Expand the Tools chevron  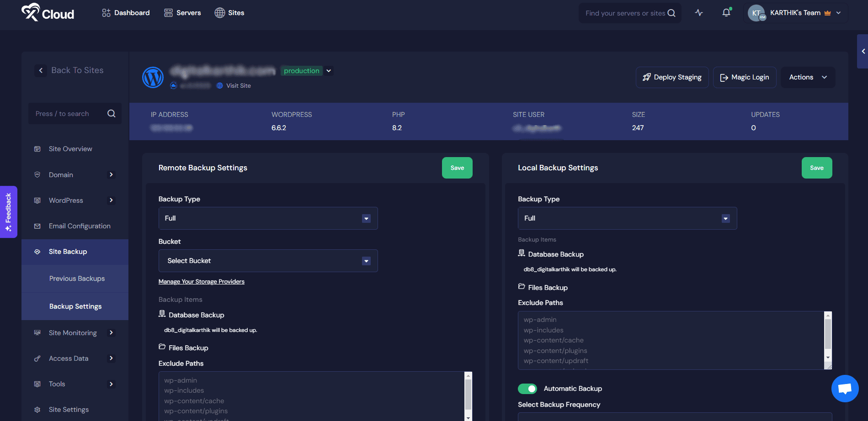111,384
